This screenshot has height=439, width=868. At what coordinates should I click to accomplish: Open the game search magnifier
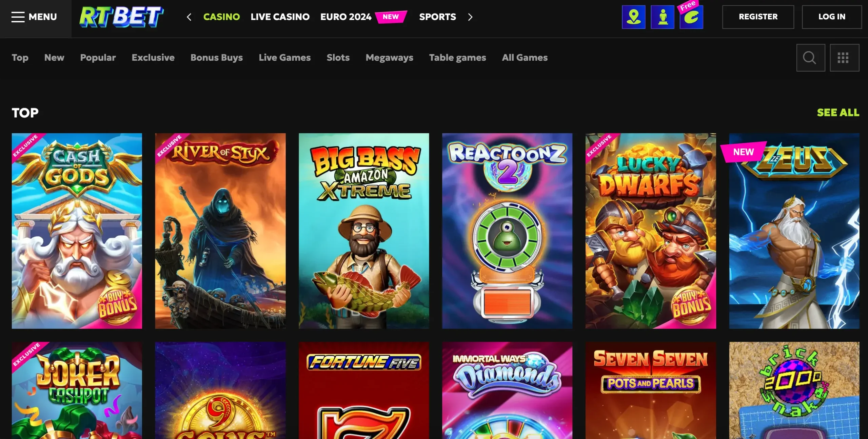click(x=810, y=58)
